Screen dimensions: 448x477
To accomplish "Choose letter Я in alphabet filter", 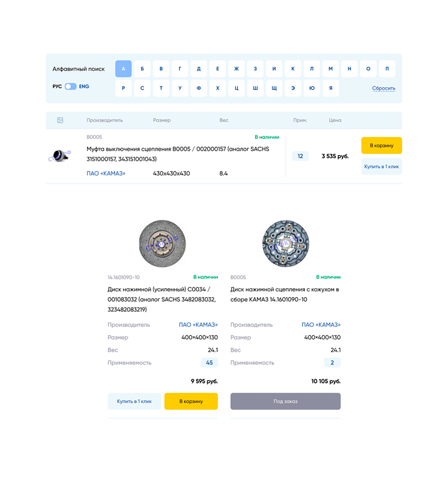I will 330,88.
